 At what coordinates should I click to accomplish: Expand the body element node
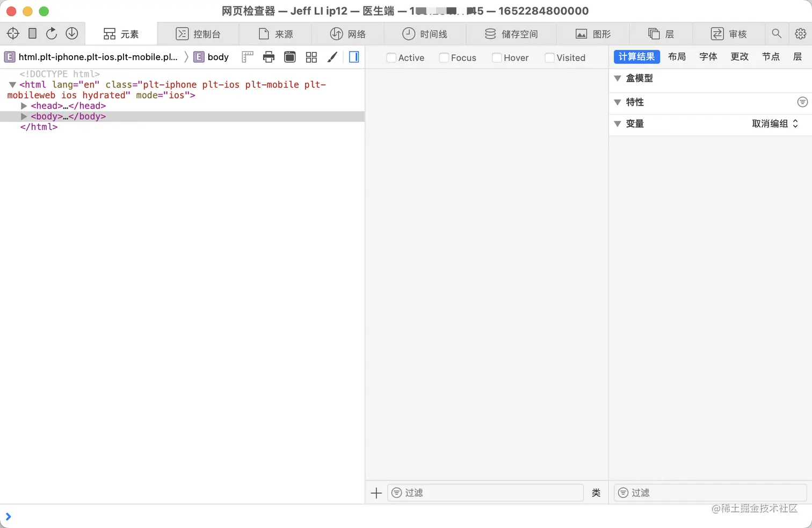[x=24, y=116]
